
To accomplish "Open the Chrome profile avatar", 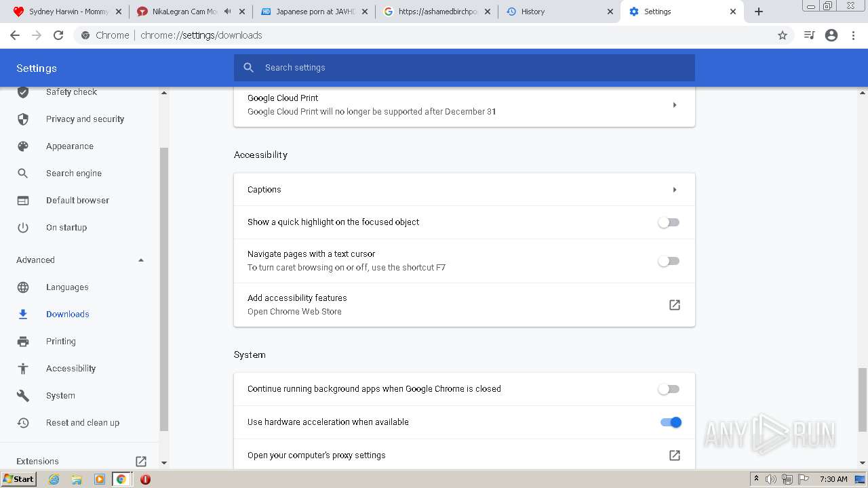I will [x=831, y=35].
